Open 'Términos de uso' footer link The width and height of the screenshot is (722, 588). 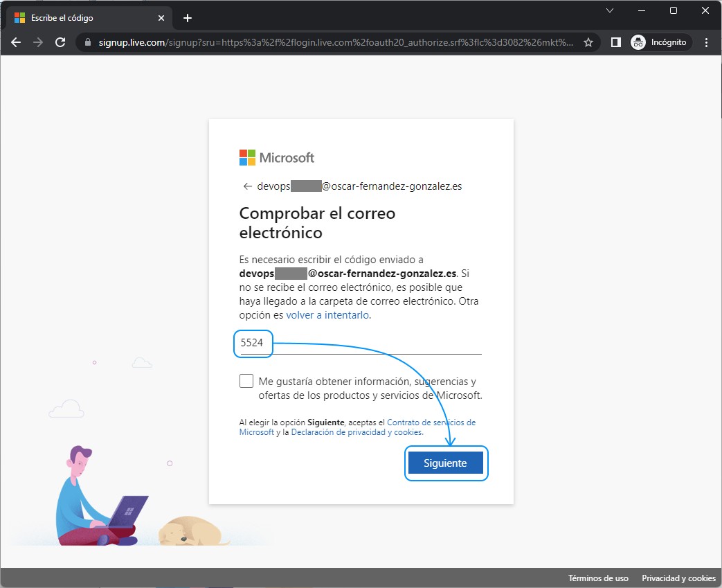pyautogui.click(x=598, y=578)
